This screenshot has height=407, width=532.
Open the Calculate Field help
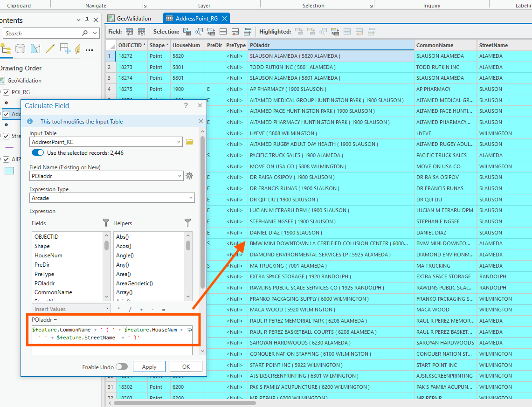tap(186, 105)
